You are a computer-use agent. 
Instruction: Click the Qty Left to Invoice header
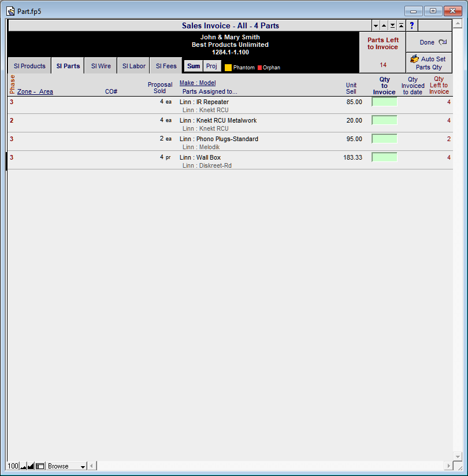pos(439,85)
